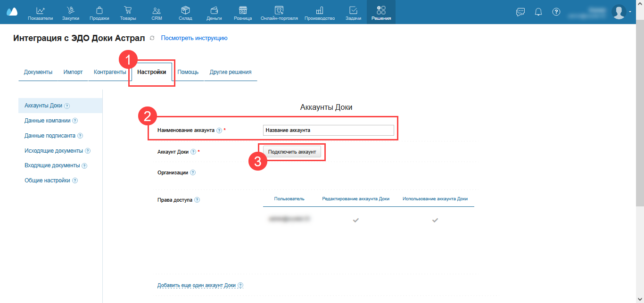Toggle Использование аккаунта Доки checkmark

pyautogui.click(x=435, y=220)
